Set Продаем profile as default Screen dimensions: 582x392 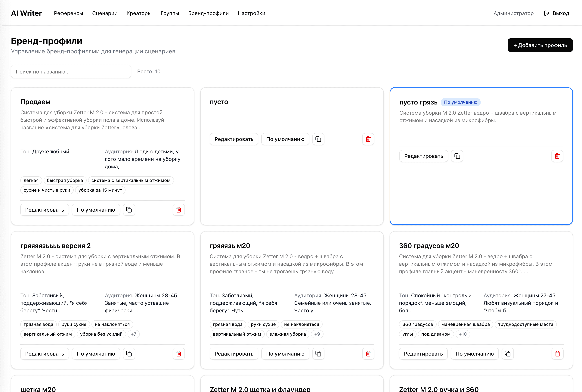point(96,210)
